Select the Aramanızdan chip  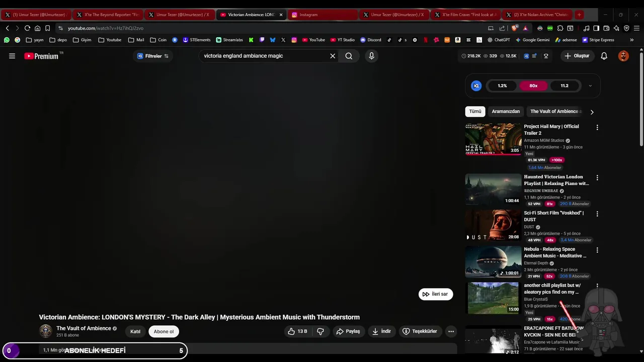(506, 112)
